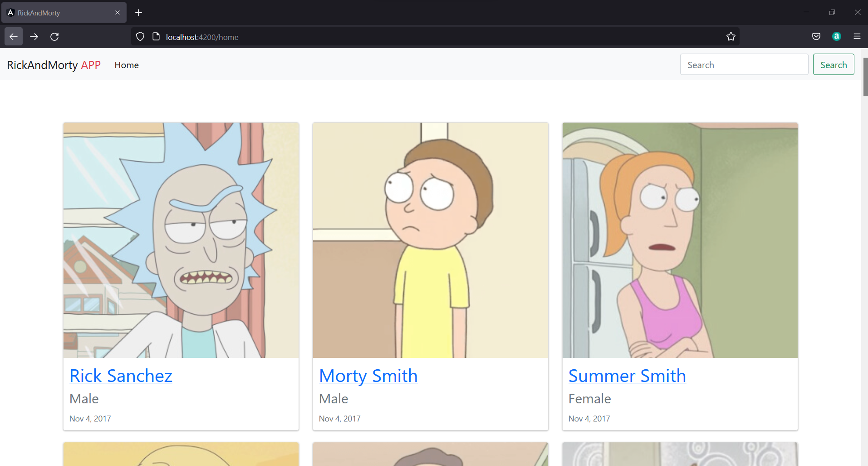Click the Rick Sanchez portrait image
Viewport: 868px width, 466px height.
pyautogui.click(x=181, y=240)
